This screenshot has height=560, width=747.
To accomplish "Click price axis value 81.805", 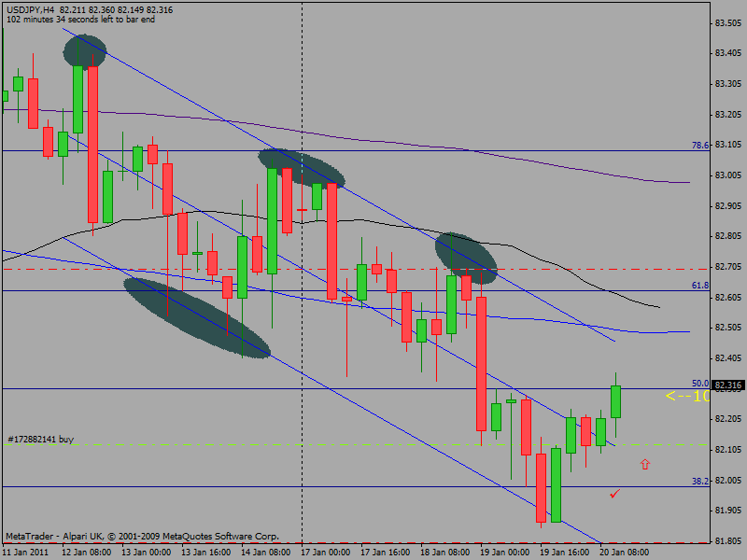I will (728, 541).
